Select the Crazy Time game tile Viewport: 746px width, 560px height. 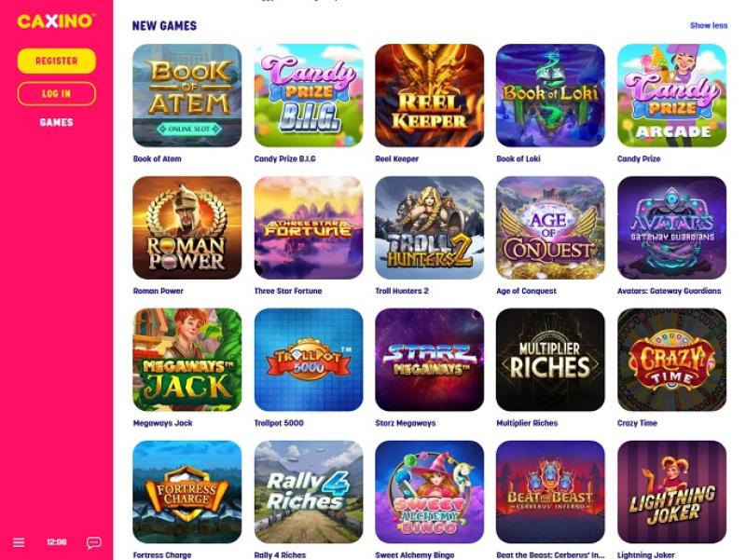(671, 360)
